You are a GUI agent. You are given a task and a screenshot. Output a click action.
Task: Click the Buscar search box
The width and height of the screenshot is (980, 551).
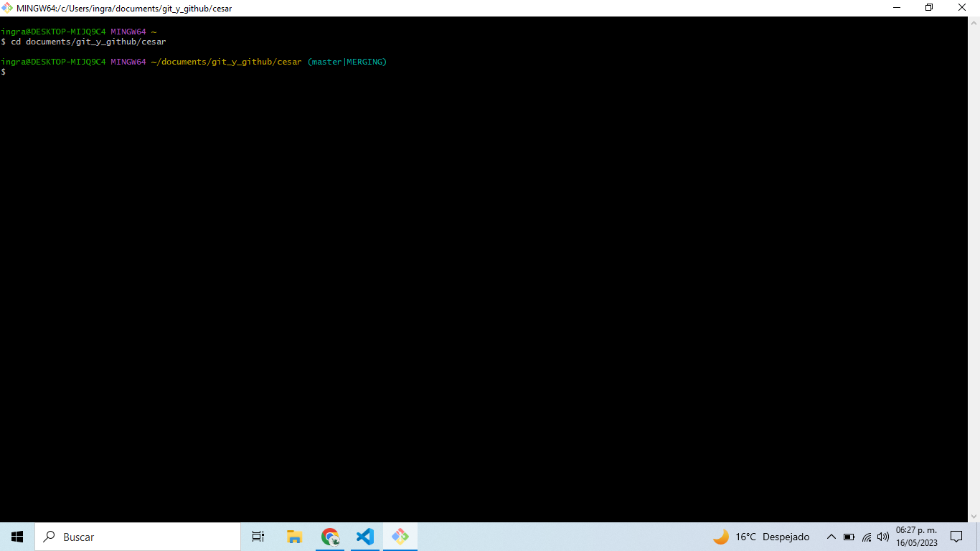point(138,537)
